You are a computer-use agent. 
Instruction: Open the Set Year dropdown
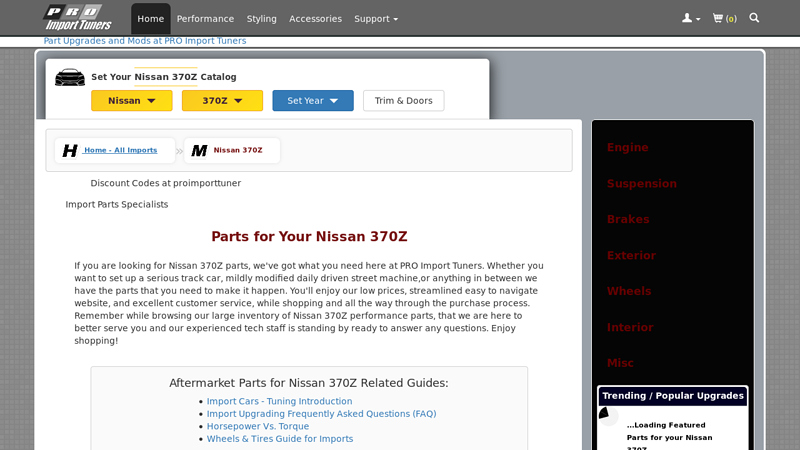(x=313, y=101)
